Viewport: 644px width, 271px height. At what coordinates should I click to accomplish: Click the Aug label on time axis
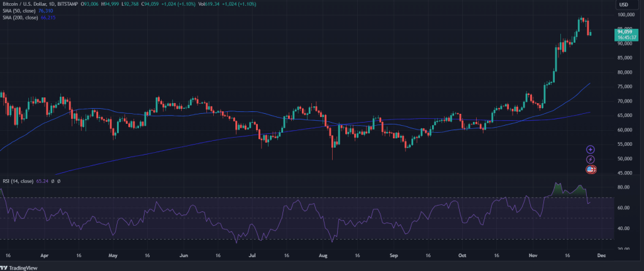[323, 255]
